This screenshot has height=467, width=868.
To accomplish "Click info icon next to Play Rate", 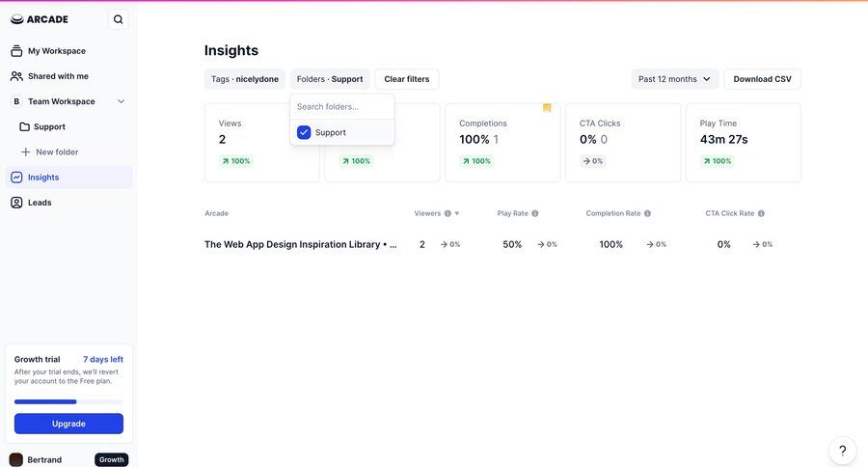I will click(535, 213).
